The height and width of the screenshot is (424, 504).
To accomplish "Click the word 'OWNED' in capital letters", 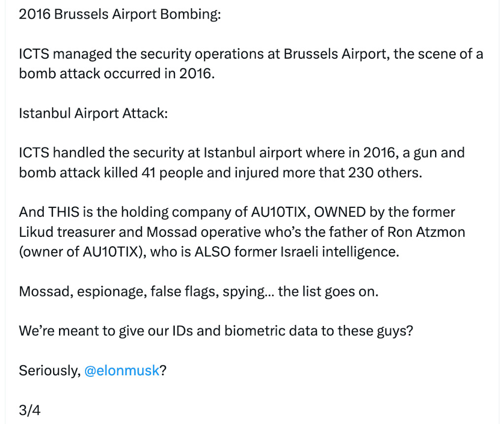I will [x=340, y=212].
